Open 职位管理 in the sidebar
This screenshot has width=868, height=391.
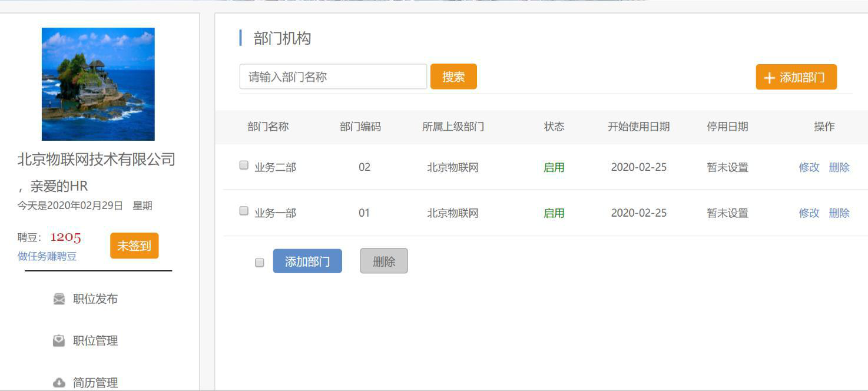(95, 340)
